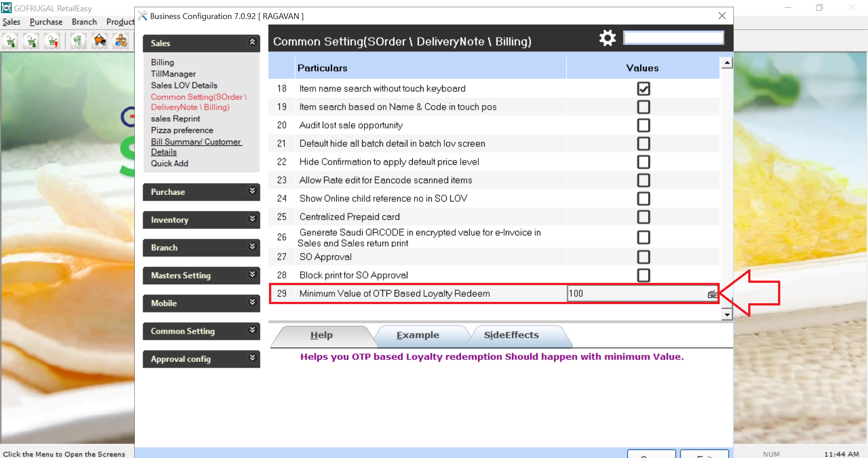This screenshot has height=458, width=868.
Task: Collapse the Sales section in sidebar
Action: (252, 42)
